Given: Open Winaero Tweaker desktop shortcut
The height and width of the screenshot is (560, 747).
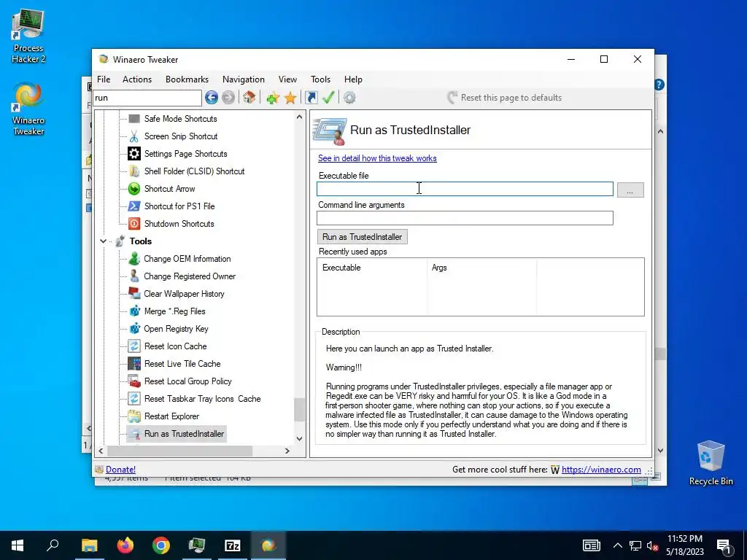Looking at the screenshot, I should (x=28, y=109).
